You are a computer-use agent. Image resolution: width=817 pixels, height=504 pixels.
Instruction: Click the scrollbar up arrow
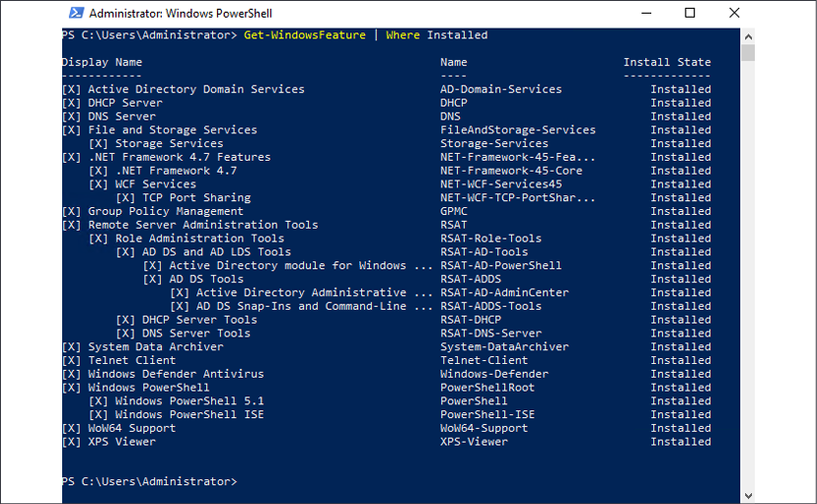coord(748,36)
